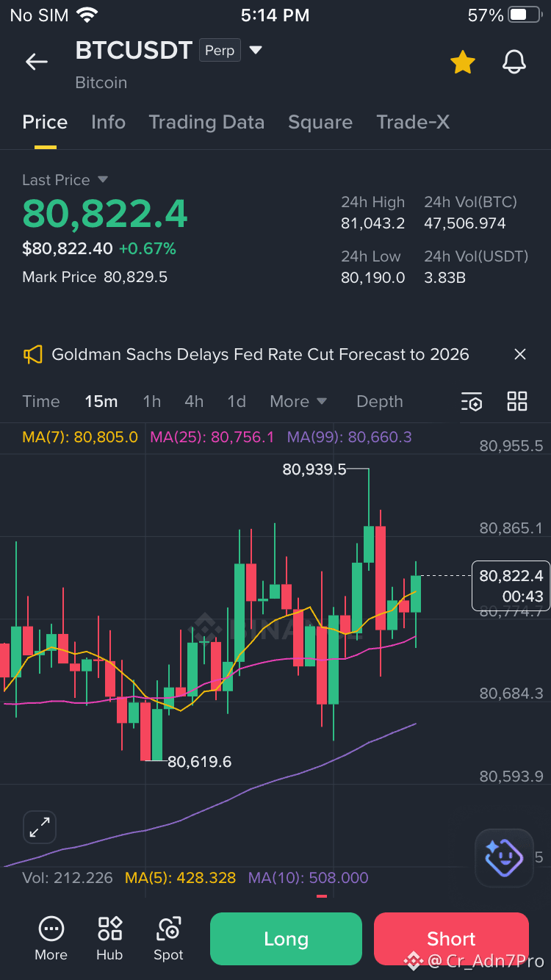Tap the green Long button
The width and height of the screenshot is (551, 980).
[286, 939]
